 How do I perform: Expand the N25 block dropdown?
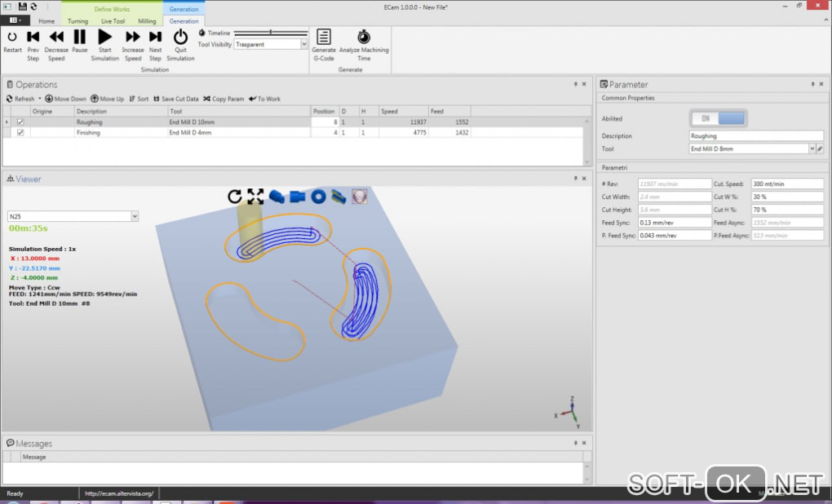click(x=135, y=216)
